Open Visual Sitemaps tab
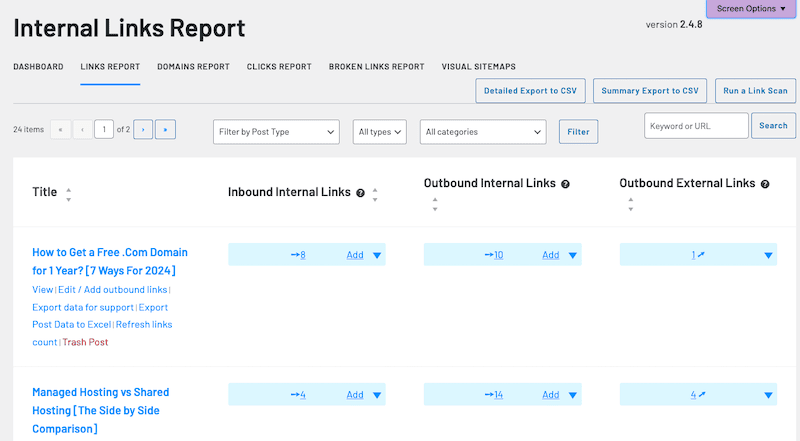The image size is (800, 441). click(479, 67)
